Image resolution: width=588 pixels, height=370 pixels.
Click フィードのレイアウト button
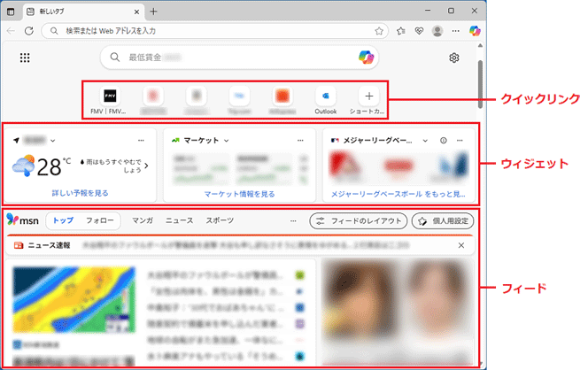358,220
